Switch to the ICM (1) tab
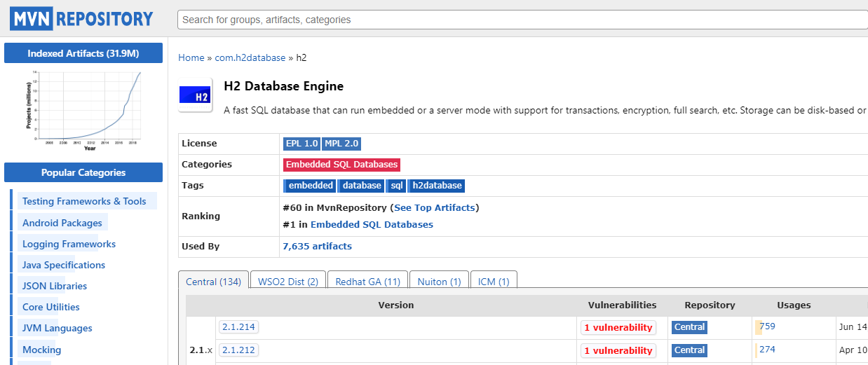The width and height of the screenshot is (868, 365). coord(494,282)
